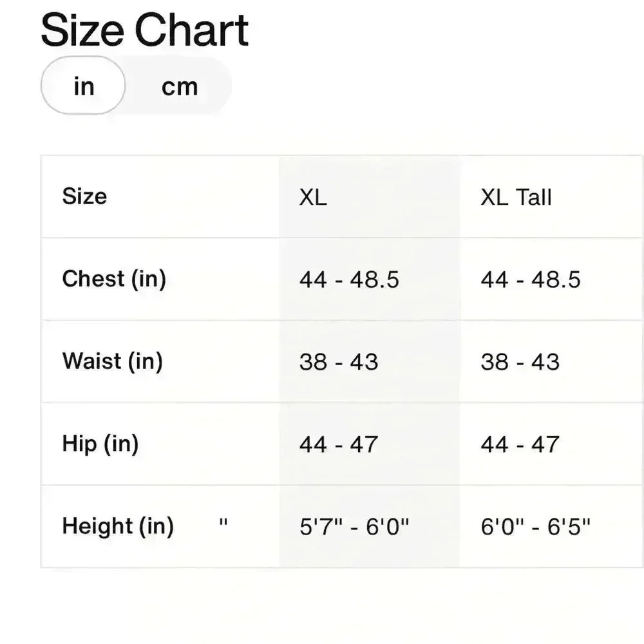This screenshot has width=644, height=644.
Task: Click XL waist value 38 - 43
Action: point(339,362)
